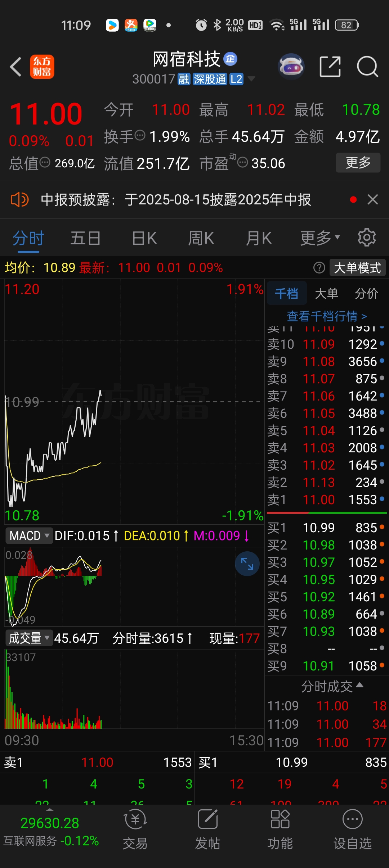This screenshot has width=389, height=868.
Task: Tap the 最高 11.02 value
Action: 266,110
